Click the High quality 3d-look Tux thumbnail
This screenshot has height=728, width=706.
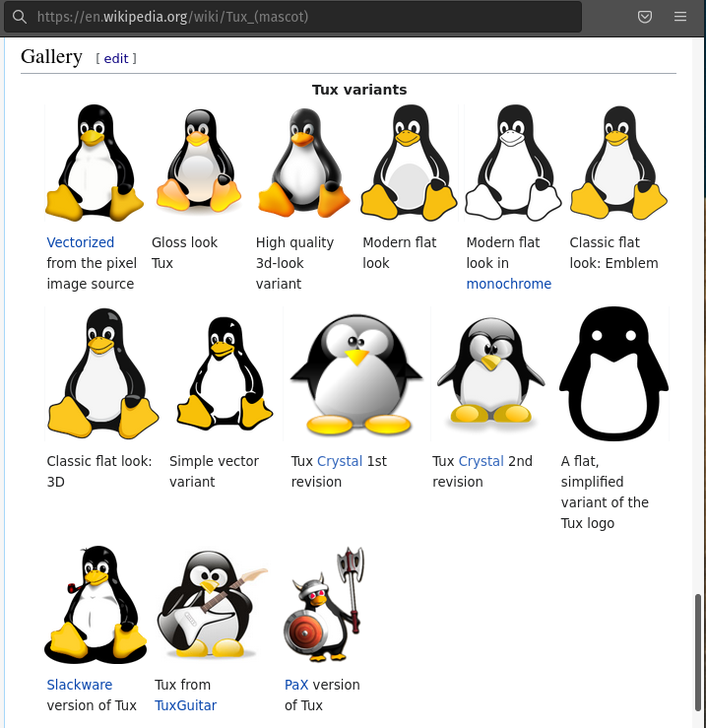pos(303,164)
